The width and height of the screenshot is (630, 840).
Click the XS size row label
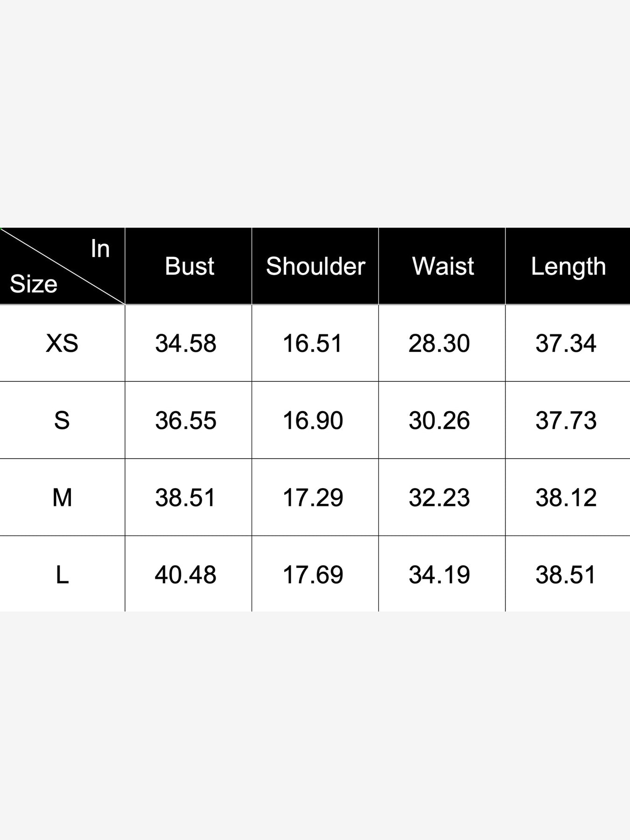[62, 343]
